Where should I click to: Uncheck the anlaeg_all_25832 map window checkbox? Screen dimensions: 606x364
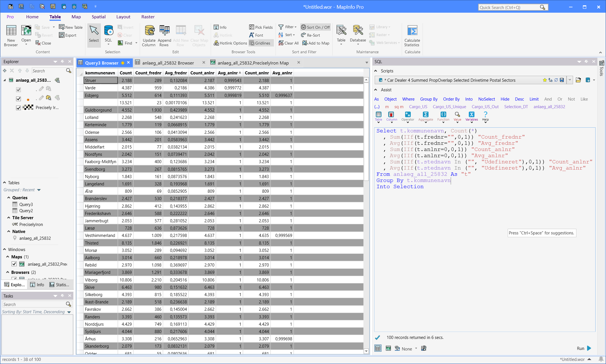tap(14, 264)
